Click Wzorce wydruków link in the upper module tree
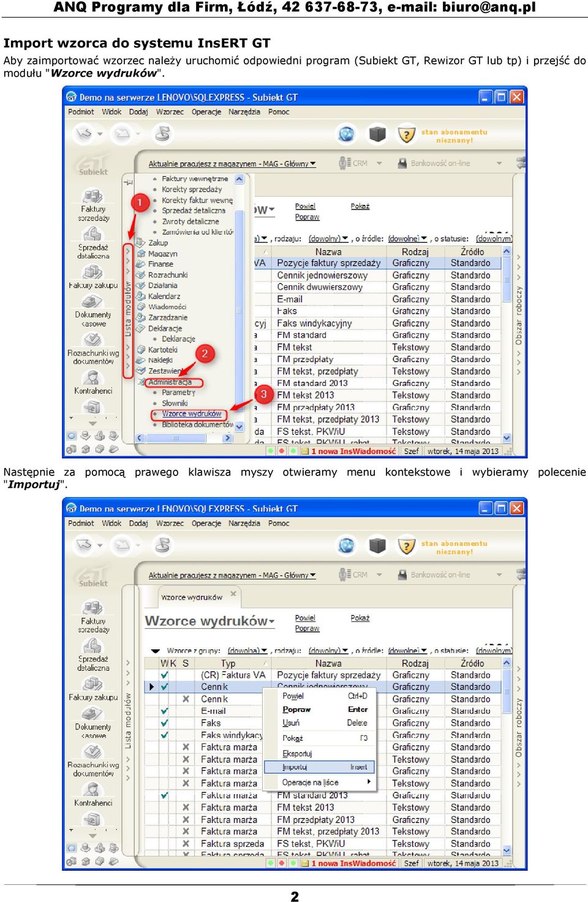The width and height of the screenshot is (588, 902). click(192, 414)
